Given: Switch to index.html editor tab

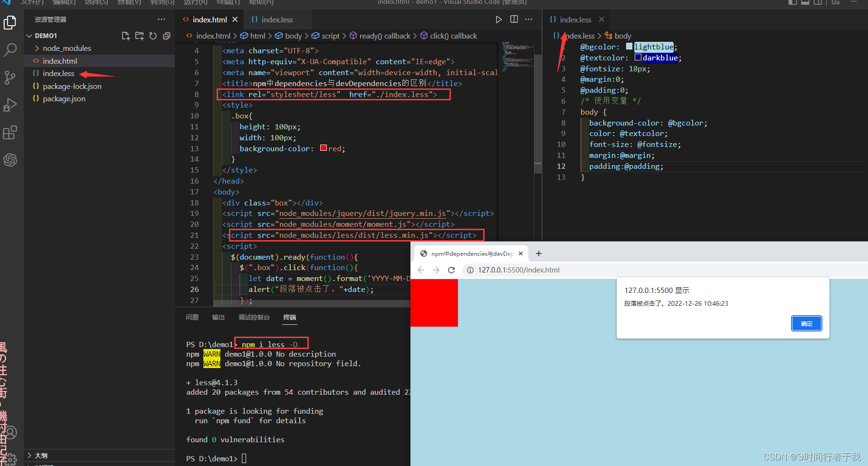Looking at the screenshot, I should tap(210, 19).
